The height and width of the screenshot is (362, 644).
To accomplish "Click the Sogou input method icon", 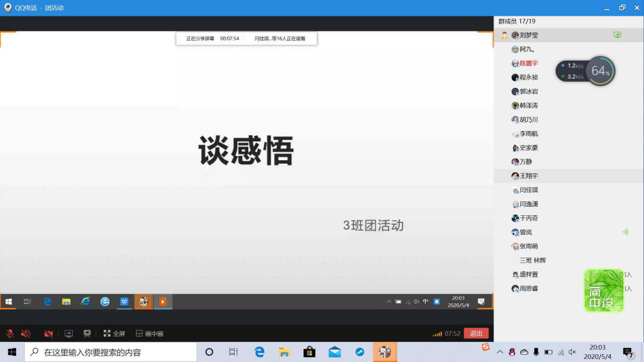I will pos(486,347).
